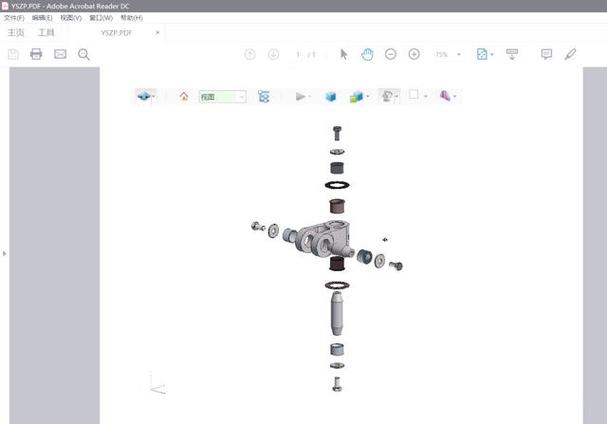Print the document with printer icon
The height and width of the screenshot is (424, 607).
click(36, 54)
